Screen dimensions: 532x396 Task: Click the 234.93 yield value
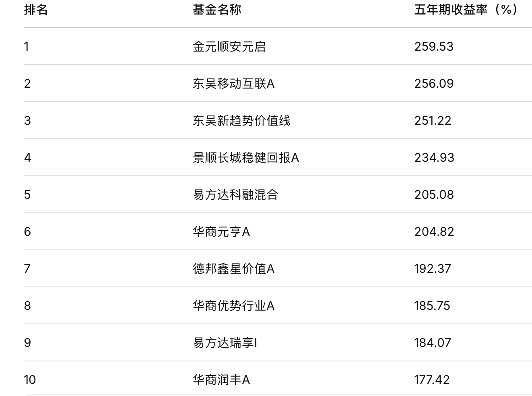(434, 158)
